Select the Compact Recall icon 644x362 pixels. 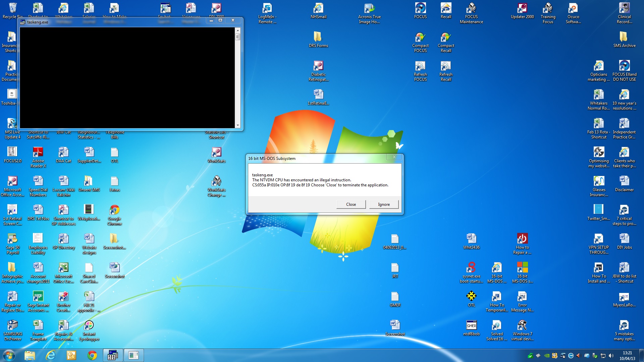(x=446, y=43)
